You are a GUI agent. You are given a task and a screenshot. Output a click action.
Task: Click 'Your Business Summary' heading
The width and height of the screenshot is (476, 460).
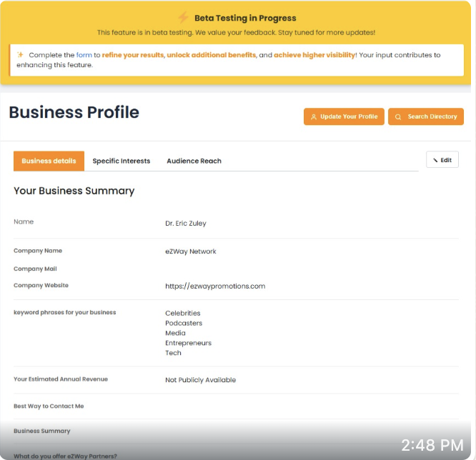pyautogui.click(x=74, y=191)
